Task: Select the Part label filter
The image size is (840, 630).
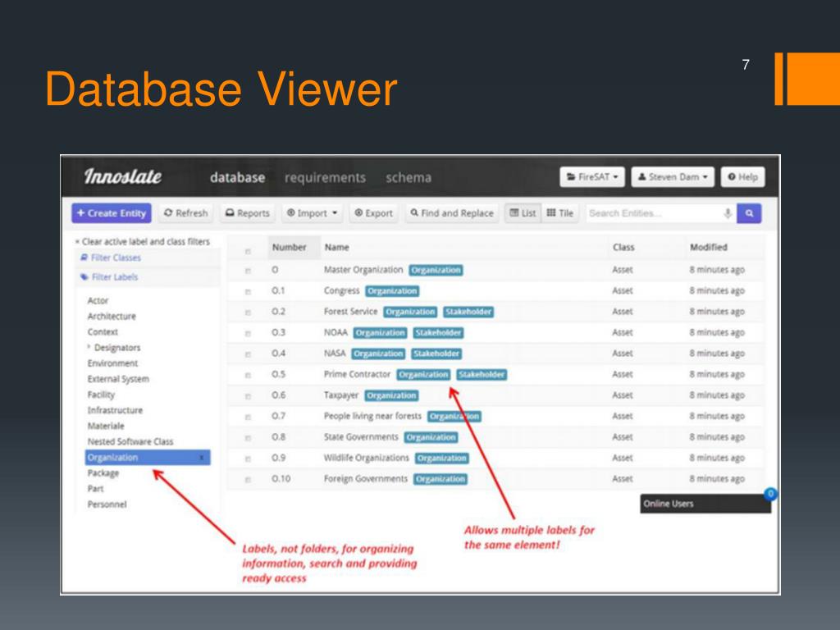Action: click(96, 489)
